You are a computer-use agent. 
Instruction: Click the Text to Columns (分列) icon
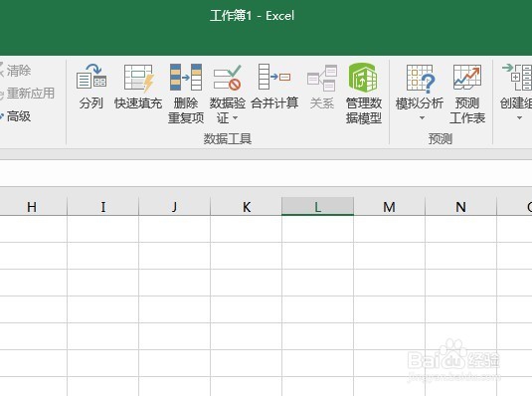(91, 78)
